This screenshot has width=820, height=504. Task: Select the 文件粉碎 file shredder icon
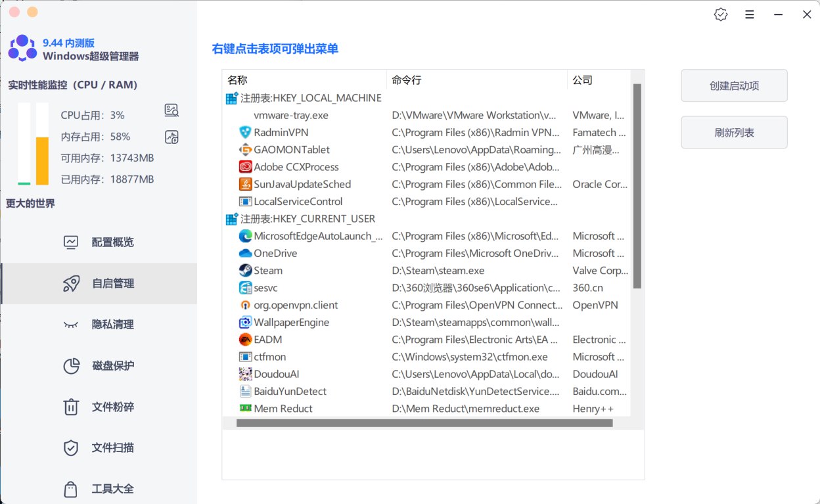71,407
